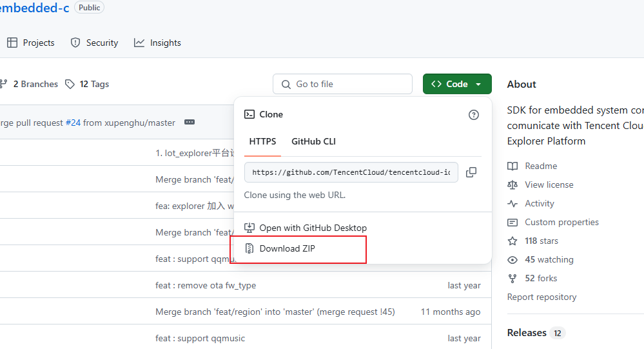Click the 'Clone using the web URL.' text
Image resolution: width=644 pixels, height=349 pixels.
click(295, 195)
